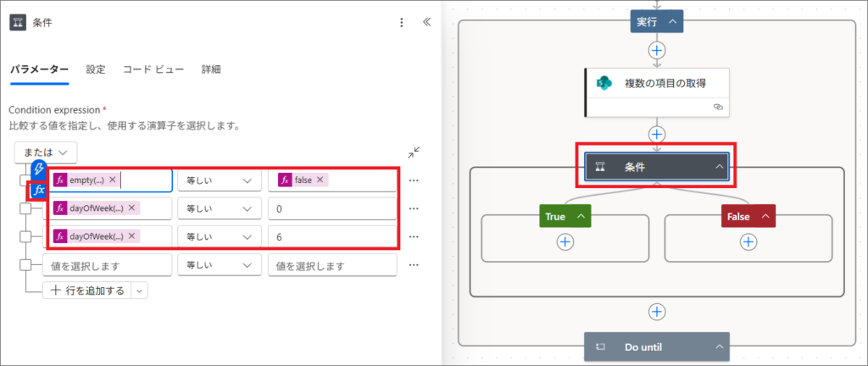Tick the checkbox for the dayOfWeek equals 6 row
Screen dimensions: 868x366
pos(25,236)
